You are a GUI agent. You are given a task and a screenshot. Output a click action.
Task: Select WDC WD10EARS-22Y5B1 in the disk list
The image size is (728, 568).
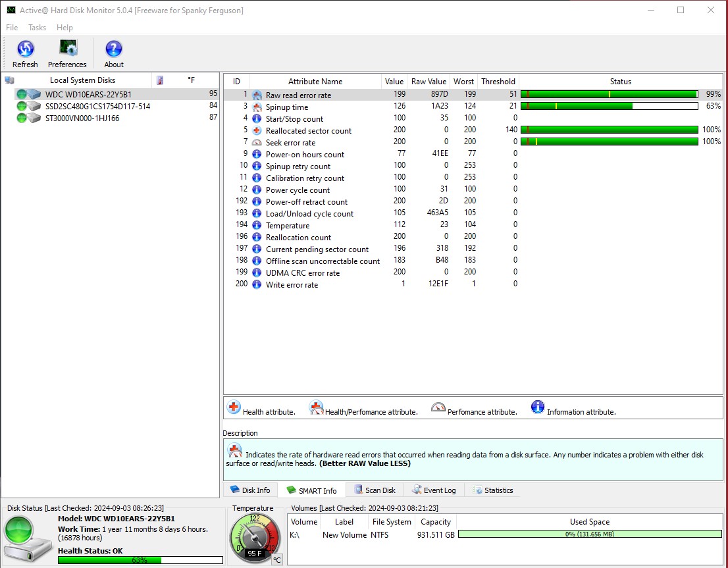88,94
